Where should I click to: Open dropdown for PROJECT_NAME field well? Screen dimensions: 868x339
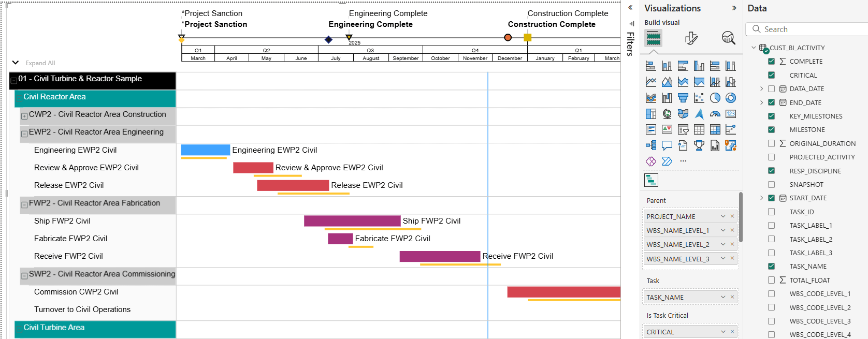tap(723, 216)
